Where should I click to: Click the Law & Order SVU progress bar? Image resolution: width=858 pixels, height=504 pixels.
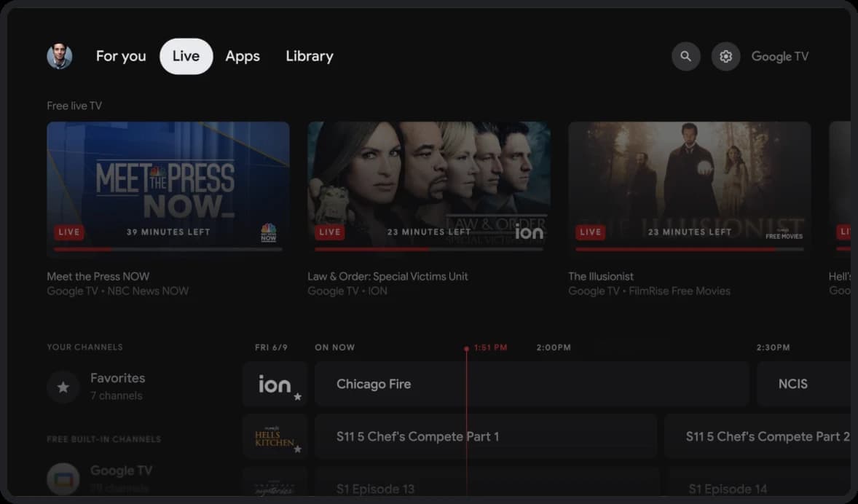pyautogui.click(x=428, y=248)
